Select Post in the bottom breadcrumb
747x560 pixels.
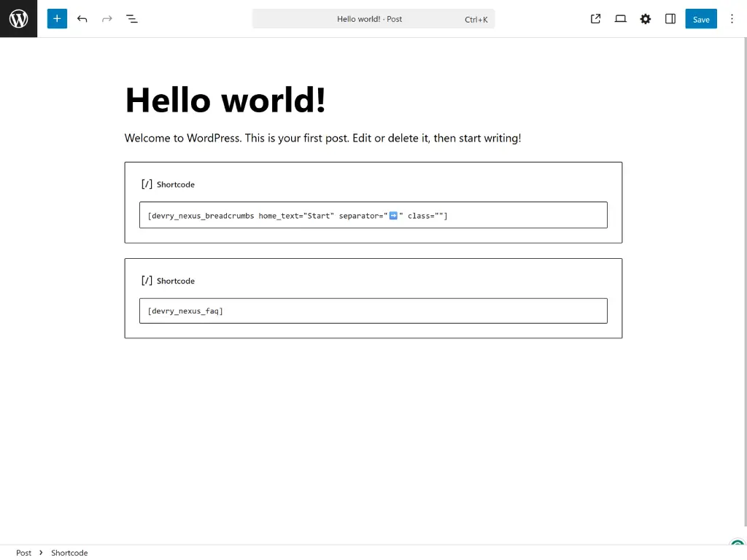tap(24, 553)
